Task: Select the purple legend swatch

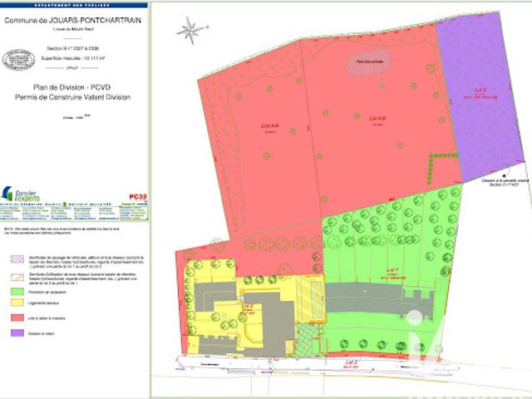Action: tap(17, 332)
